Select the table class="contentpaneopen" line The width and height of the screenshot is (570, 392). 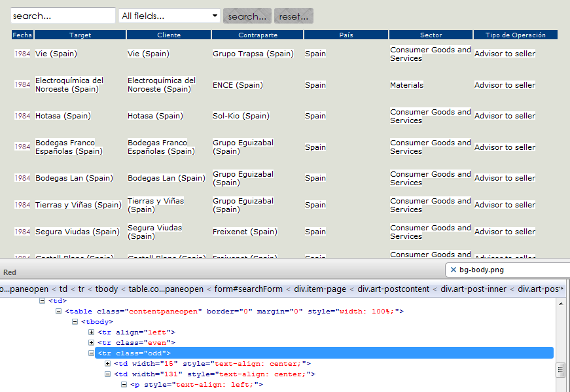click(234, 312)
